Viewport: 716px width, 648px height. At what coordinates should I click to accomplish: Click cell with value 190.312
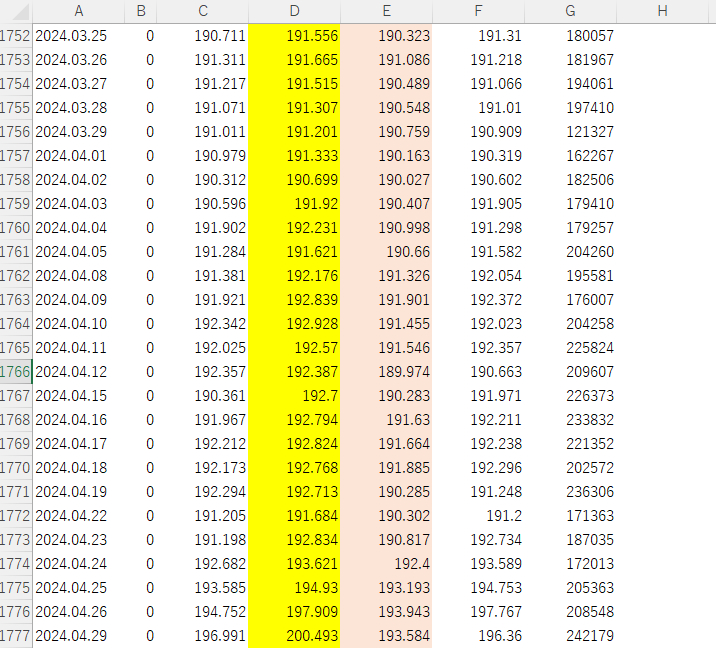click(203, 180)
